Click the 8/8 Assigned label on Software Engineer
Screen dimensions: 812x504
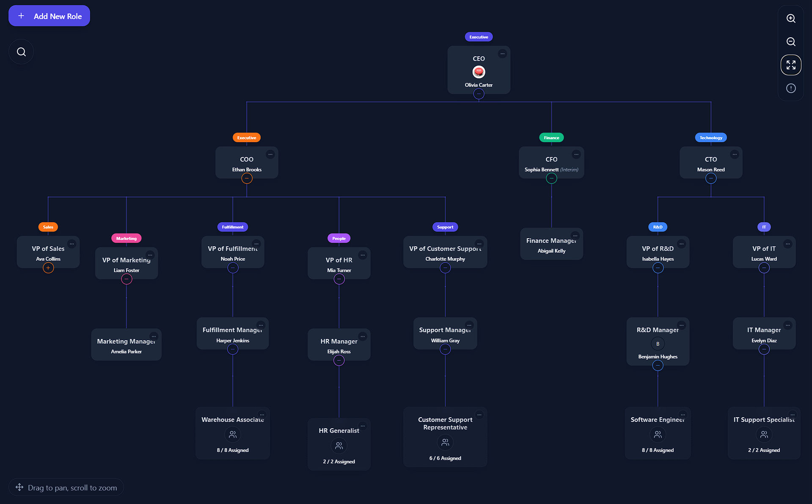click(x=658, y=450)
